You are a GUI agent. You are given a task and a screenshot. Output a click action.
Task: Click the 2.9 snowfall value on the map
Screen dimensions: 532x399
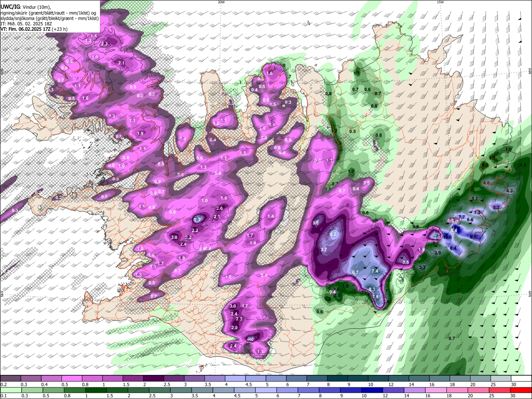point(234,328)
